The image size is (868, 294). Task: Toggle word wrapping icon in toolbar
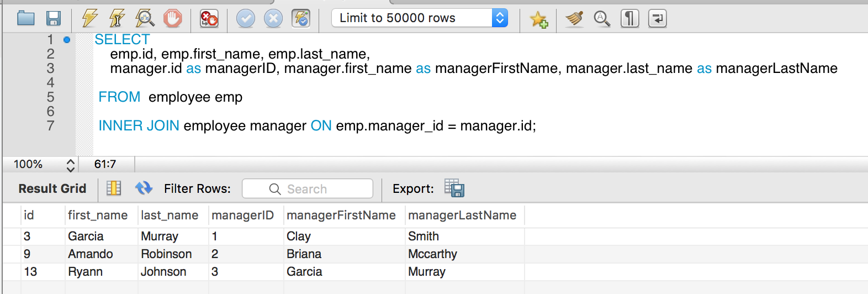(x=657, y=19)
